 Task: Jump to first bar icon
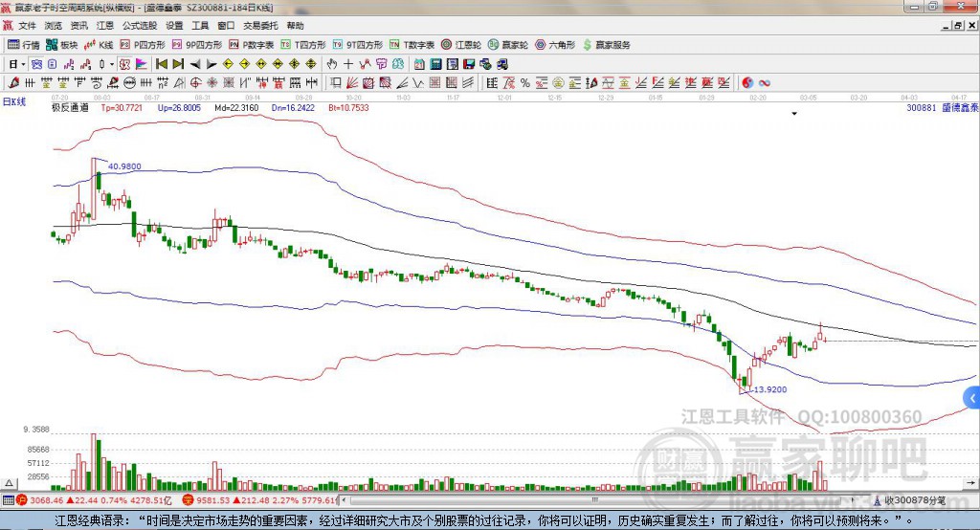(162, 64)
